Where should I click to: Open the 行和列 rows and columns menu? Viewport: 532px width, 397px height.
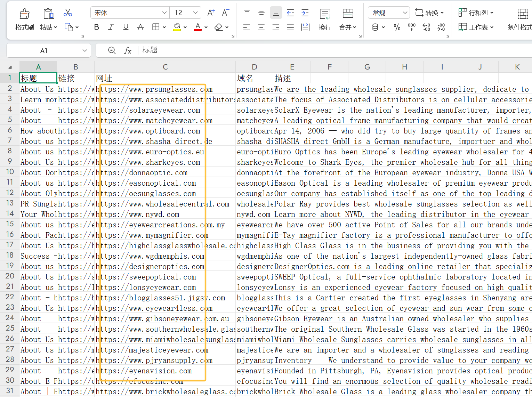click(476, 13)
